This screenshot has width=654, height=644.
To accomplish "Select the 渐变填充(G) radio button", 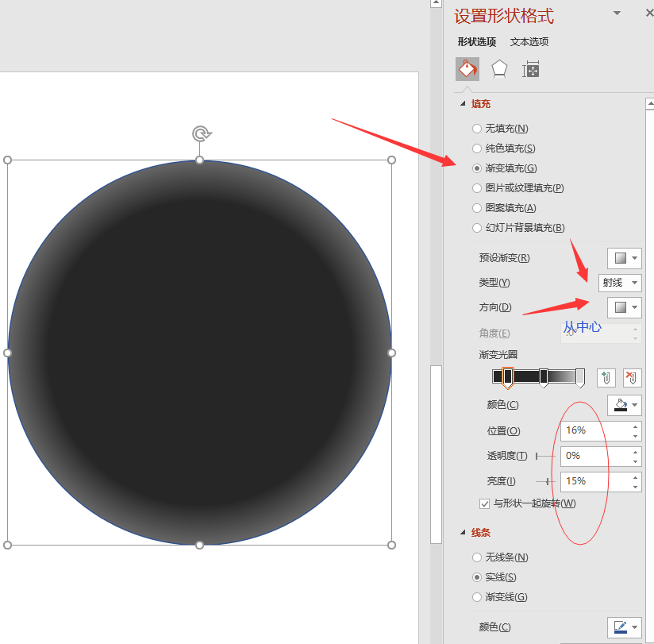I will coord(477,168).
